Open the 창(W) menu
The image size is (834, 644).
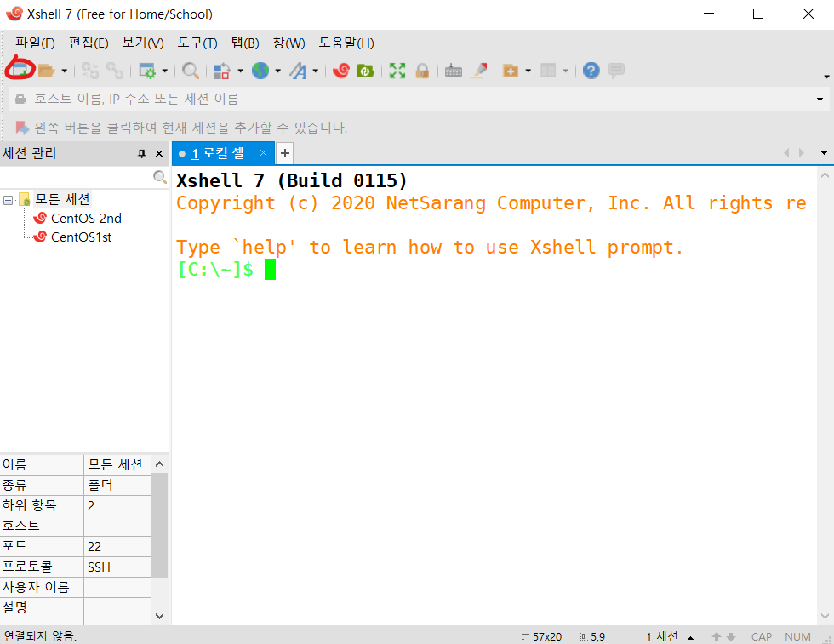point(288,43)
